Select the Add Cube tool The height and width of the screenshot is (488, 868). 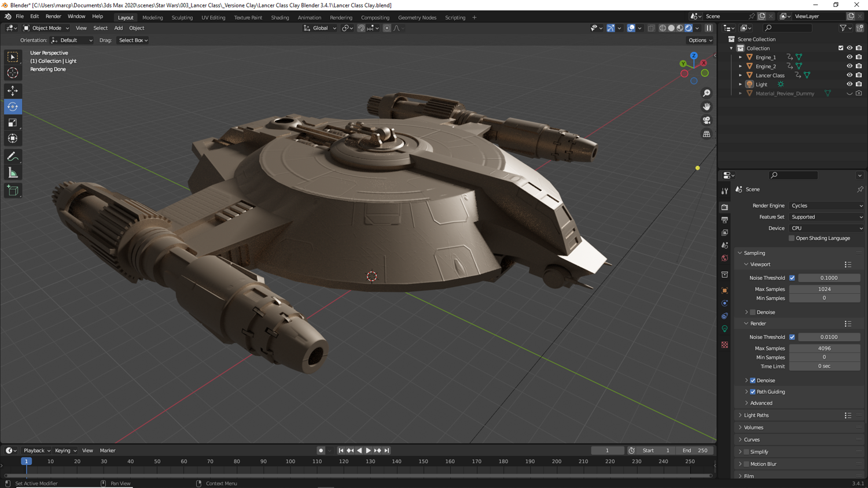[x=13, y=191]
